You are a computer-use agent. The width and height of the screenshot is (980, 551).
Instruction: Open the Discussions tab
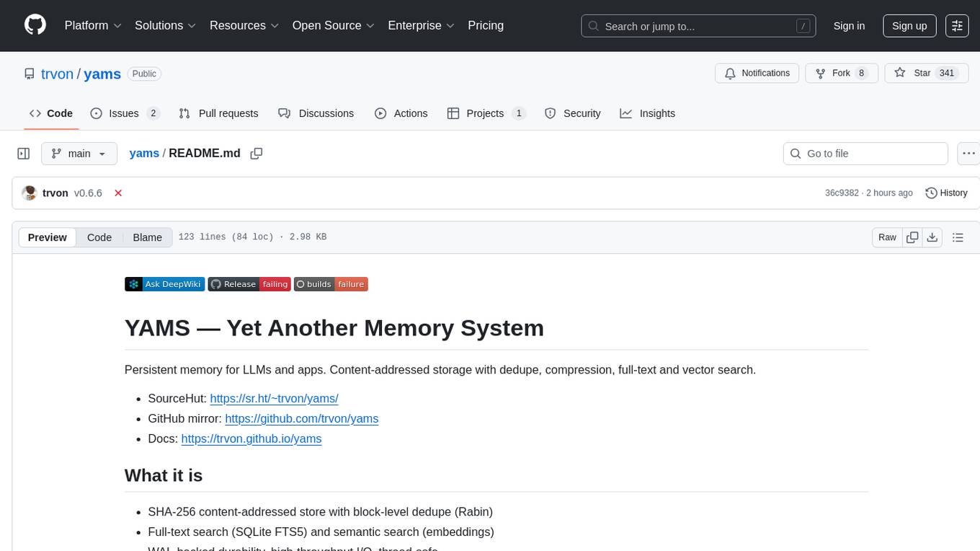(316, 113)
